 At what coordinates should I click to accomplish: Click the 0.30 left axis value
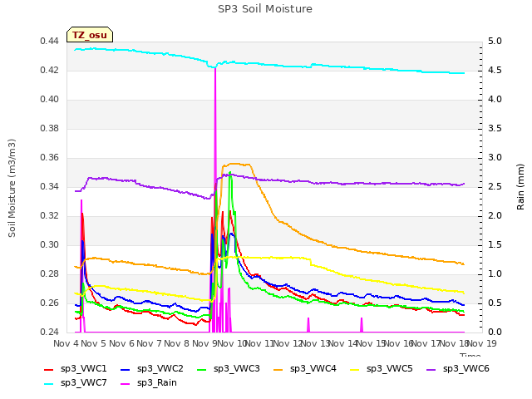[50, 245]
